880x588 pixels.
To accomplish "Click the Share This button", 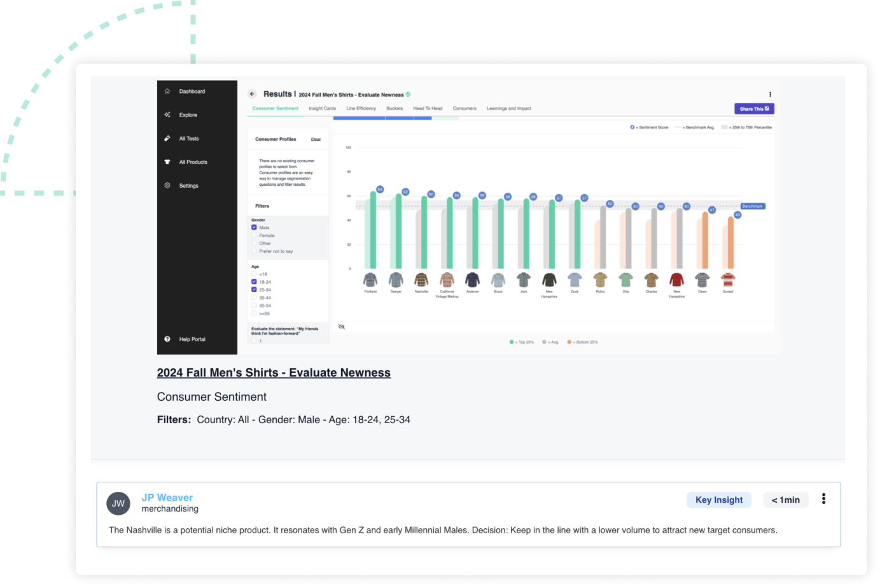I will click(x=754, y=109).
